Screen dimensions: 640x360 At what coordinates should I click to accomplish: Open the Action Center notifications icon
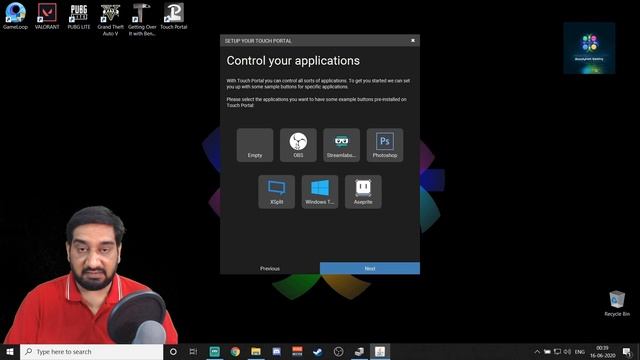(x=627, y=351)
